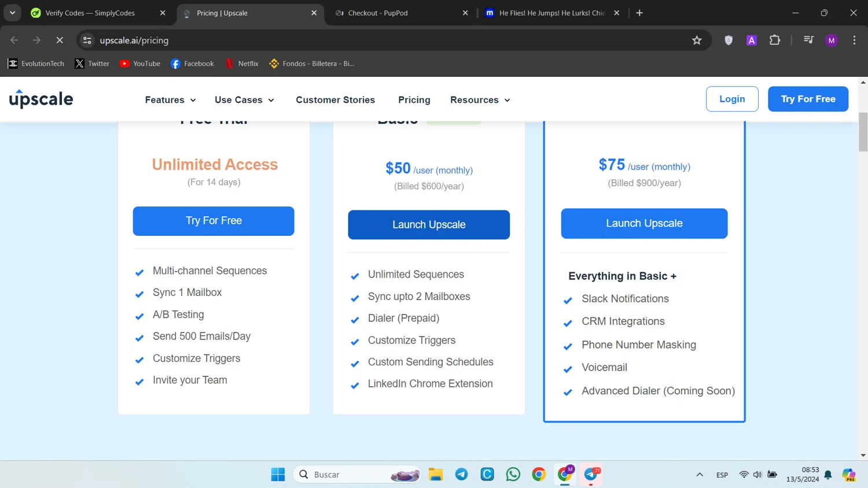Open the Facebook bookmark

click(192, 64)
